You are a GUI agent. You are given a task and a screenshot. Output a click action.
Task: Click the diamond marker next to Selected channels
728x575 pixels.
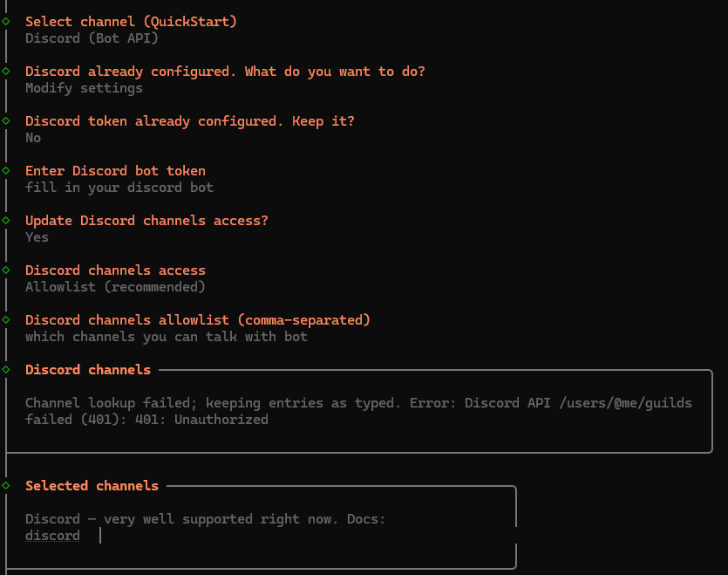(x=8, y=485)
